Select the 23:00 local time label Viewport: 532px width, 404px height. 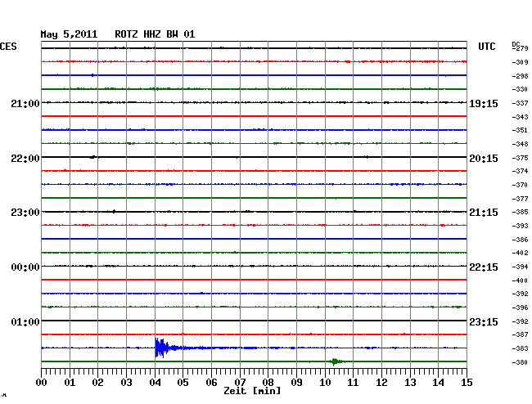coord(25,213)
